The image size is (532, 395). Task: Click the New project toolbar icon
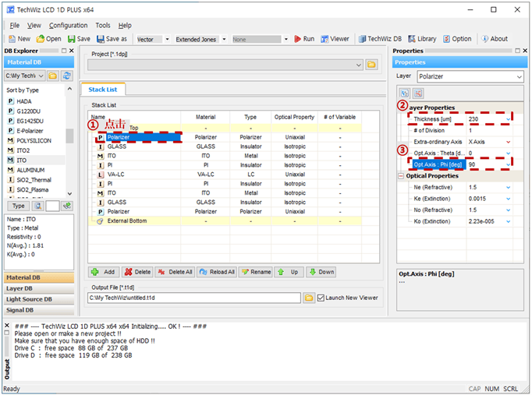click(x=20, y=39)
